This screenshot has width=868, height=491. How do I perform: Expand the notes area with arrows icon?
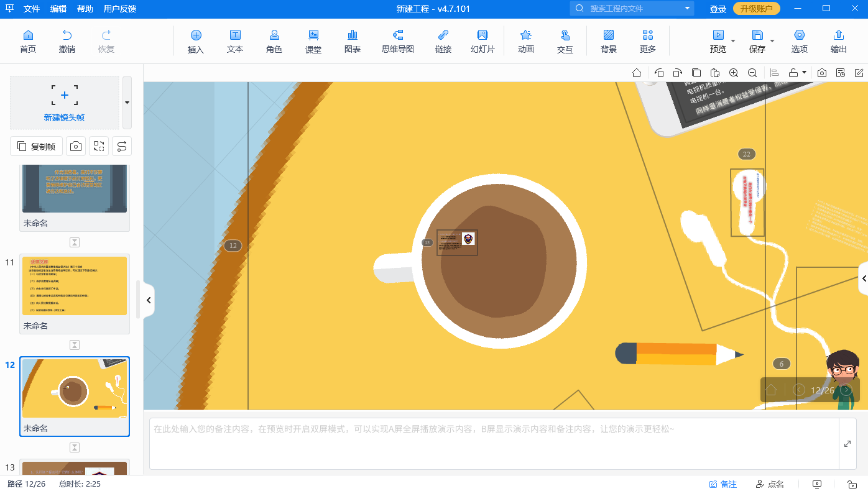pyautogui.click(x=847, y=444)
